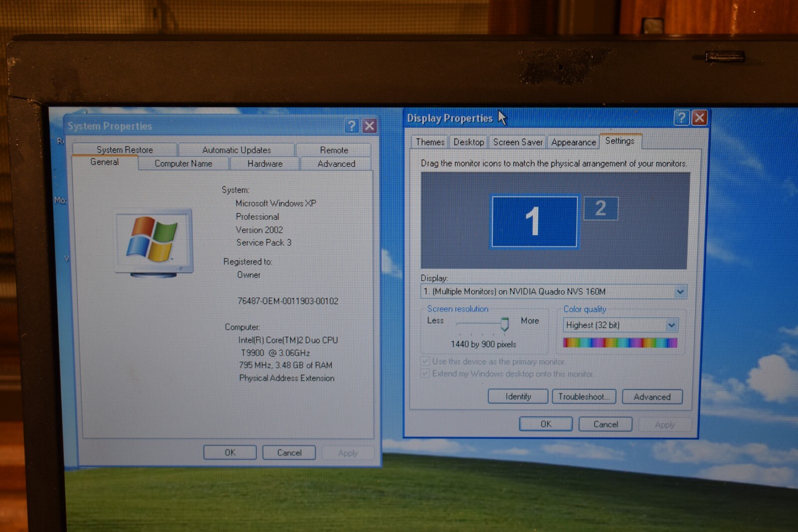Click the registered 'Owner' text
Viewport: 798px width, 532px height.
[x=249, y=275]
